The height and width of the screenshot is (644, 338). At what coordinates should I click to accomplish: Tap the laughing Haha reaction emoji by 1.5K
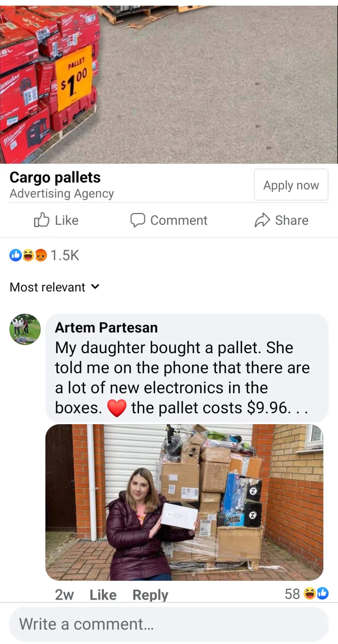[x=28, y=255]
